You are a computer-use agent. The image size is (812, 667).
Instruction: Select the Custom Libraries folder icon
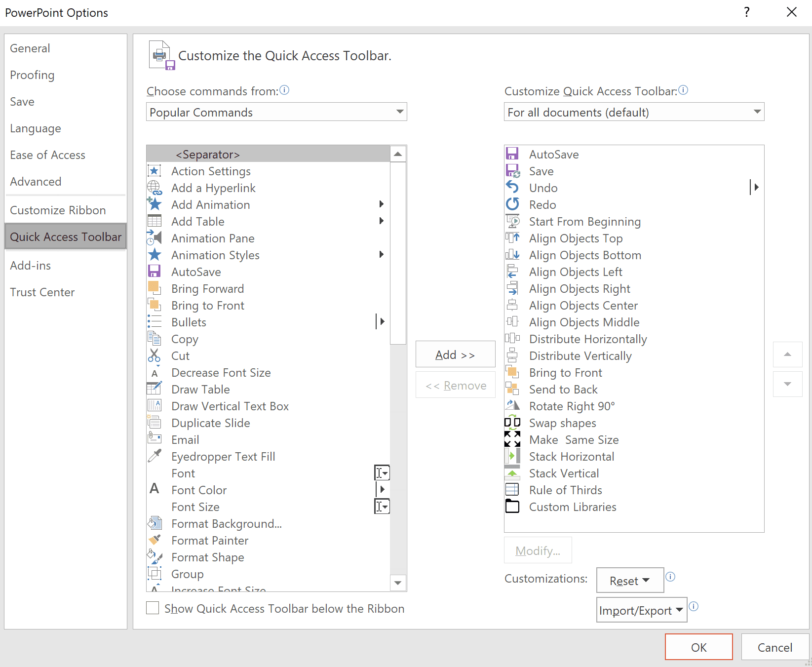pyautogui.click(x=512, y=507)
